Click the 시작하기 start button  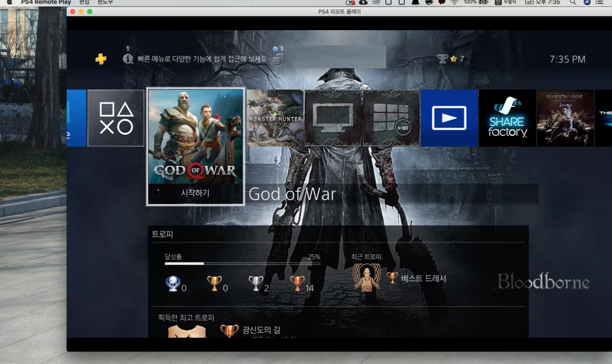click(x=195, y=193)
